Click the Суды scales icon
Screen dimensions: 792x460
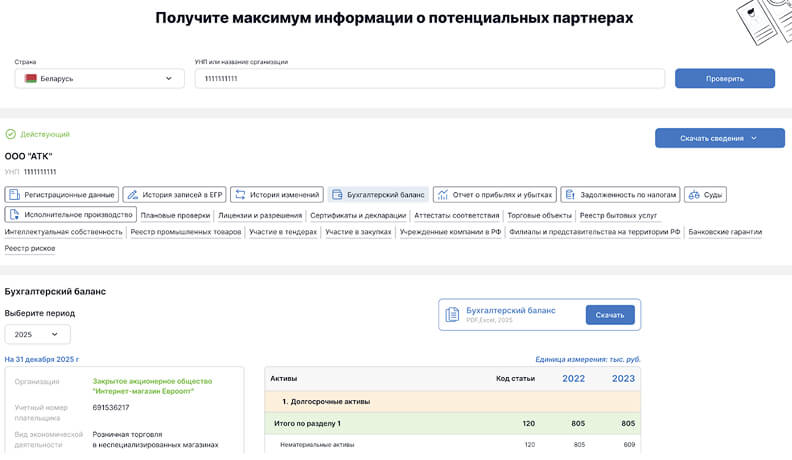click(695, 195)
